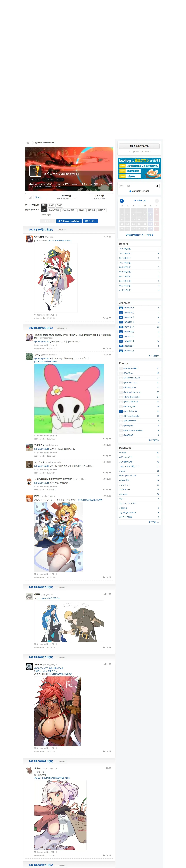Open the 2024年01月 archive list icon
186x868 pixels.
click(x=121, y=341)
